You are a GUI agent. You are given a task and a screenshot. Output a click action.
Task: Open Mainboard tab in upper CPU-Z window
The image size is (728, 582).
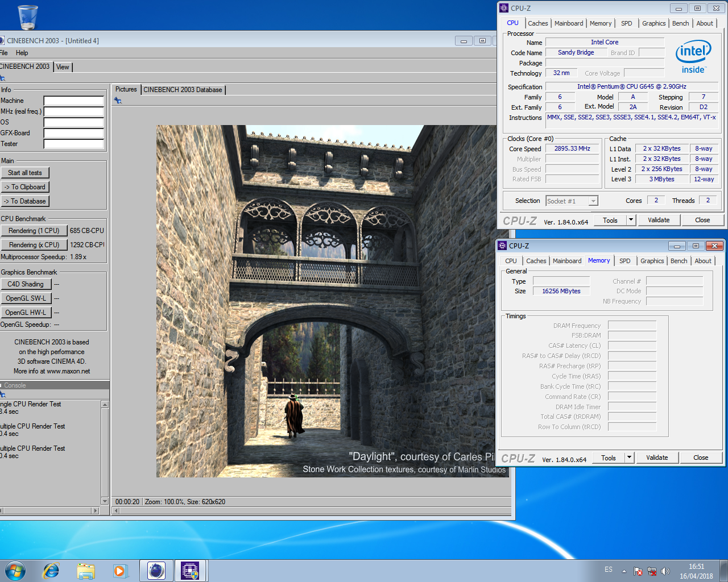(x=569, y=23)
